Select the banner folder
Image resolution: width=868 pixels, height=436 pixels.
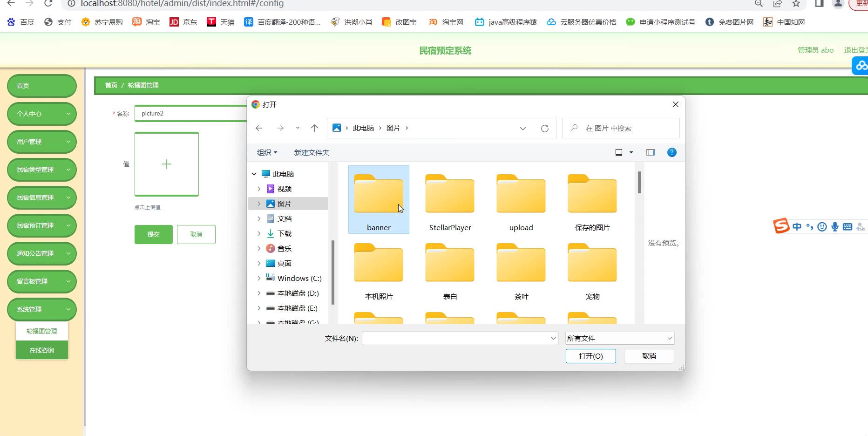click(379, 199)
